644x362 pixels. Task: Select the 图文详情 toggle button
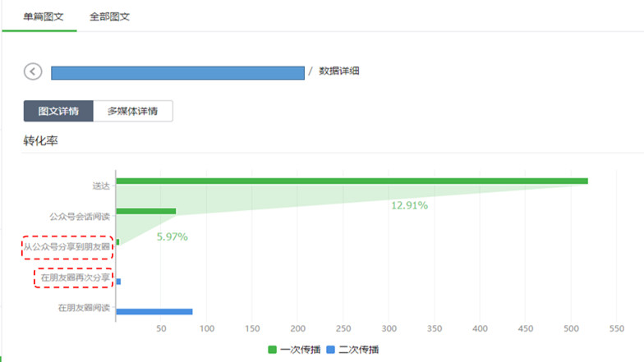tap(58, 112)
